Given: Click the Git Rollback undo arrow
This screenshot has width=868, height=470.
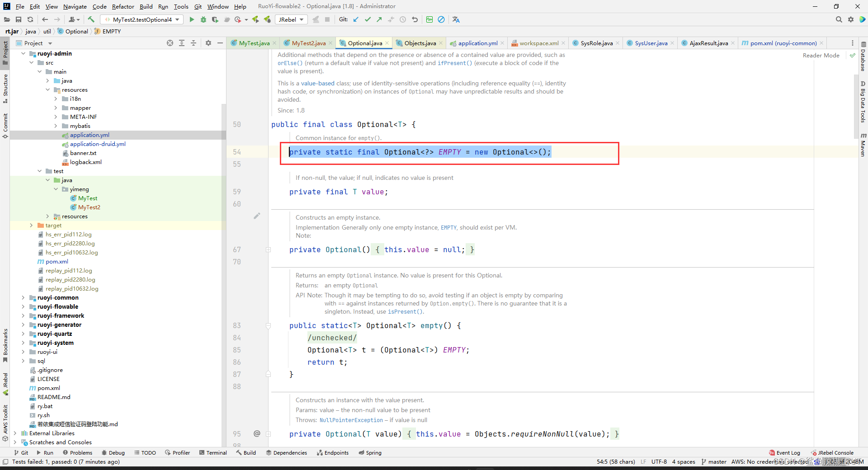Looking at the screenshot, I should [x=415, y=19].
